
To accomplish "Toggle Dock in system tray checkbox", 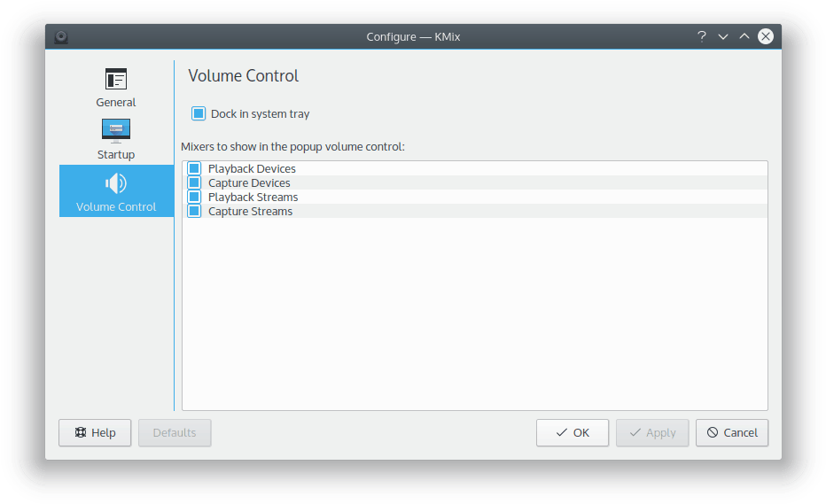I will [x=198, y=113].
